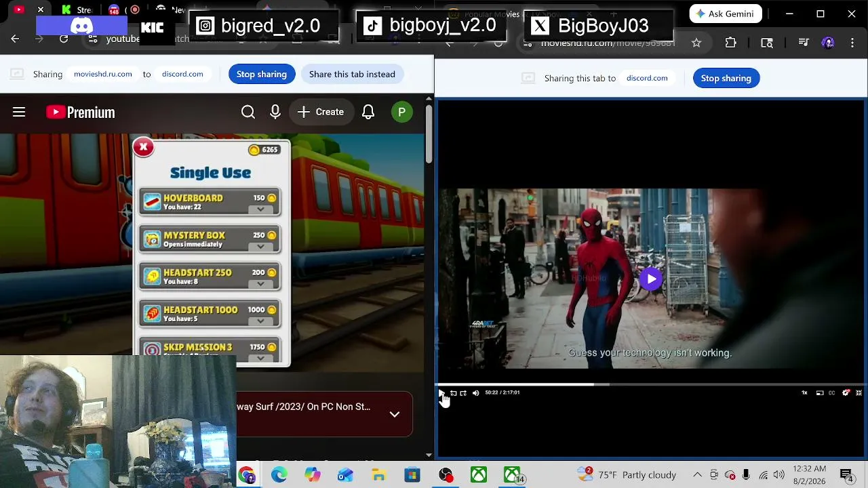Reload the YouTube page
Screen dimensions: 868x488
coord(64,39)
